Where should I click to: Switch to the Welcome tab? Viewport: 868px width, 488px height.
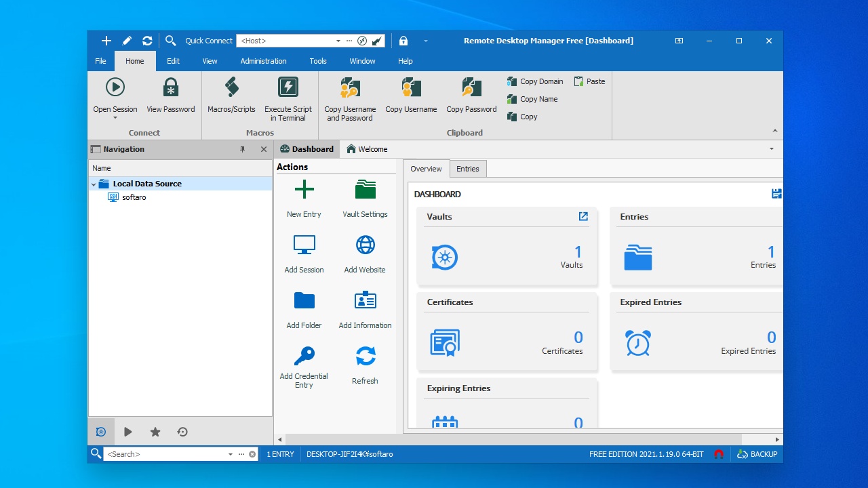click(367, 149)
